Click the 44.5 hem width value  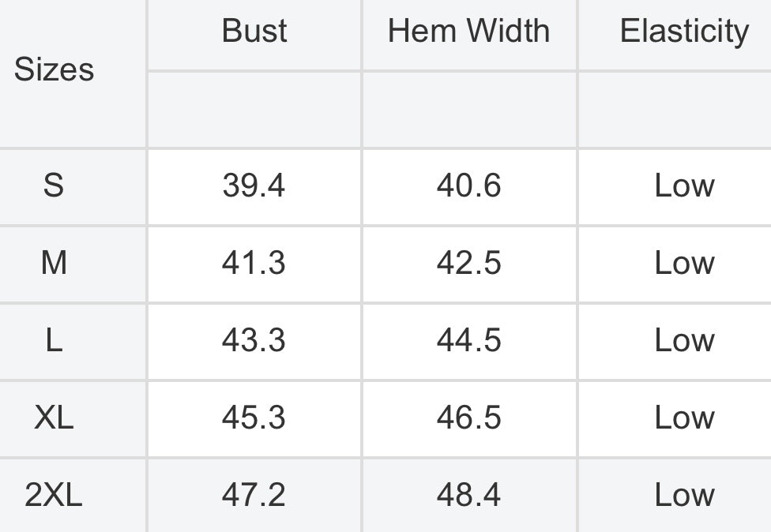point(469,340)
